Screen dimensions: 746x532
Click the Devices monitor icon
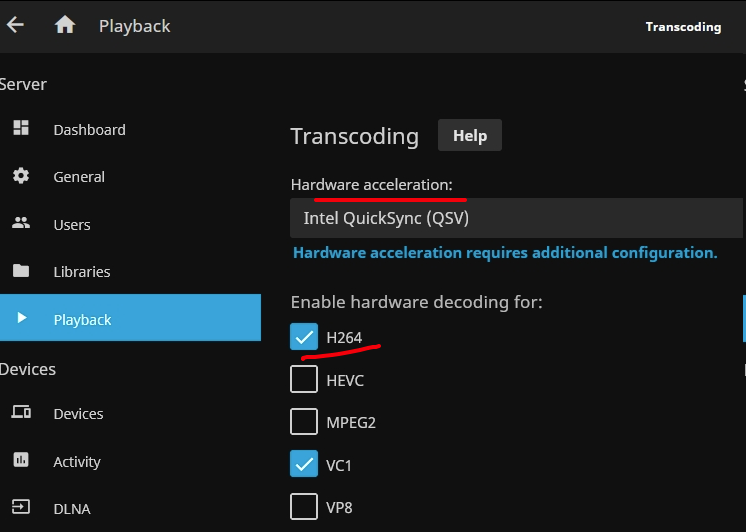coord(21,413)
